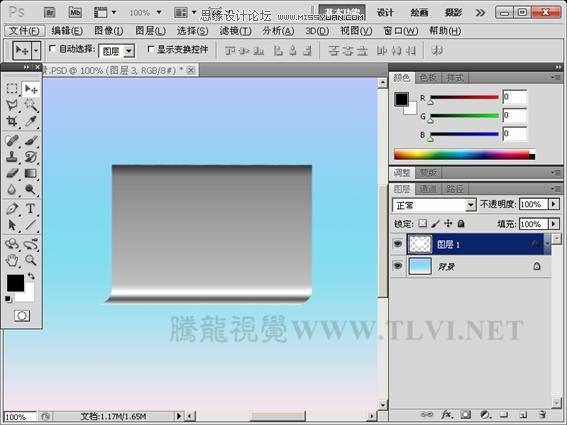567x425 pixels.
Task: Select the Hand tool
Action: coord(12,260)
